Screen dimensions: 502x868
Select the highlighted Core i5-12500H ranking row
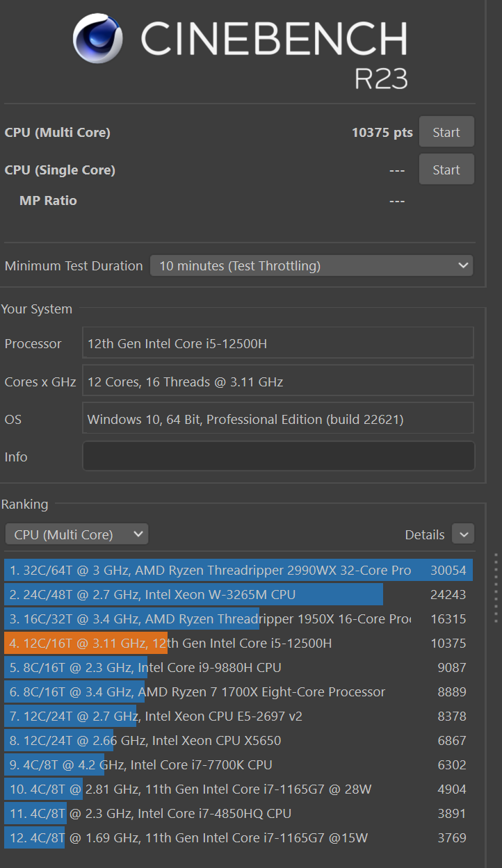[x=238, y=643]
